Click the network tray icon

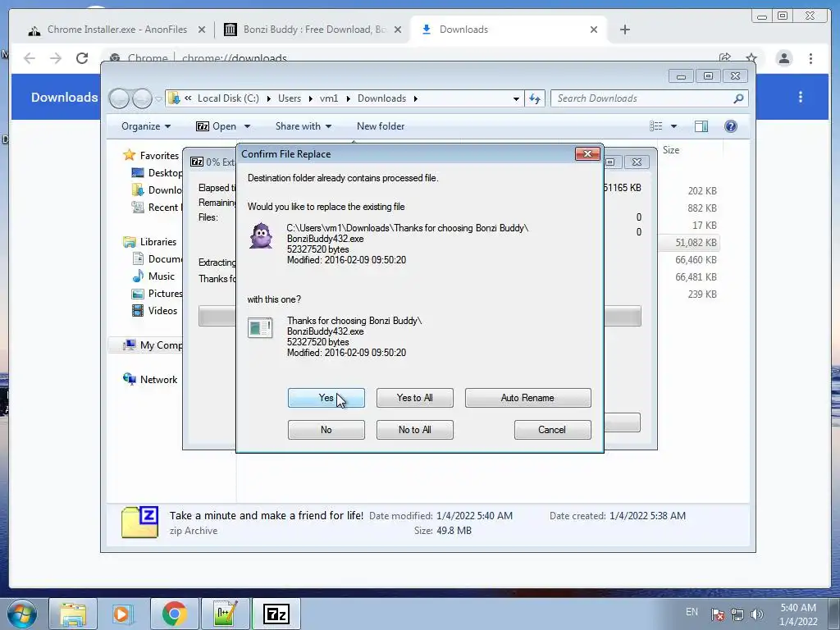pos(737,614)
